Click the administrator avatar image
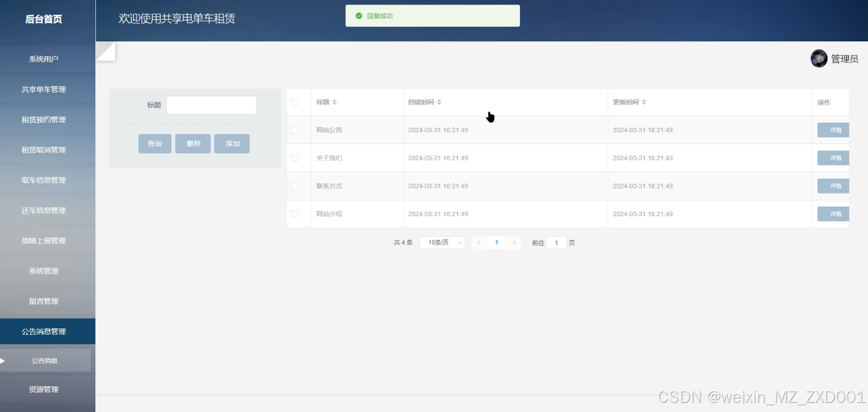868x412 pixels. tap(819, 58)
